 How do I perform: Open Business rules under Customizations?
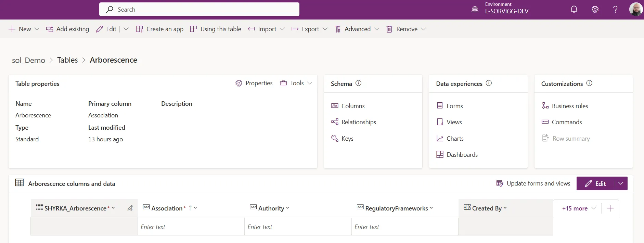[570, 106]
